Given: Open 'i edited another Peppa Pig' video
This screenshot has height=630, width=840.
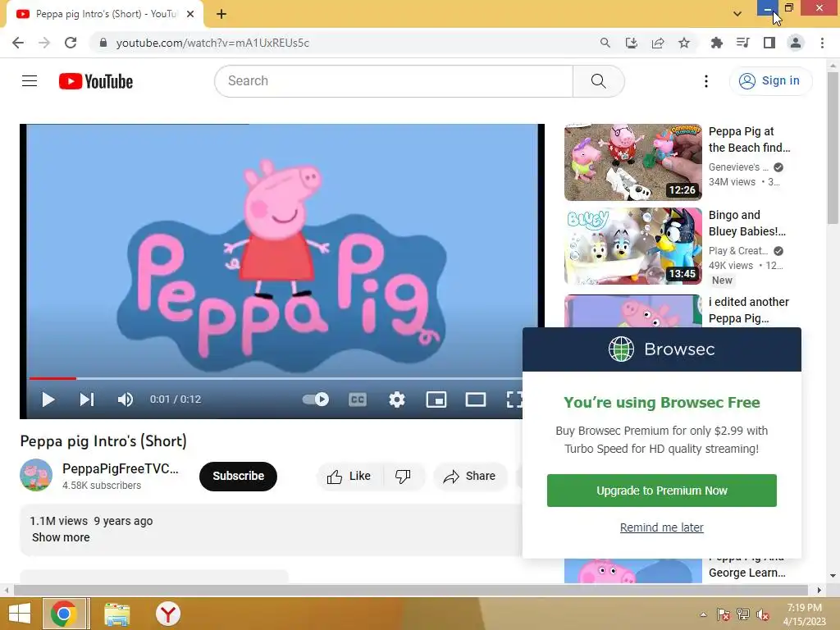Looking at the screenshot, I should pyautogui.click(x=749, y=310).
